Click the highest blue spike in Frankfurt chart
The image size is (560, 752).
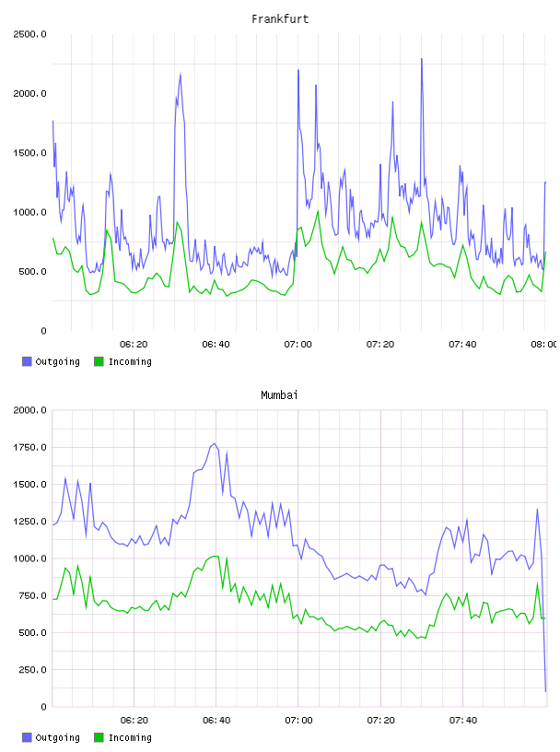[422, 60]
